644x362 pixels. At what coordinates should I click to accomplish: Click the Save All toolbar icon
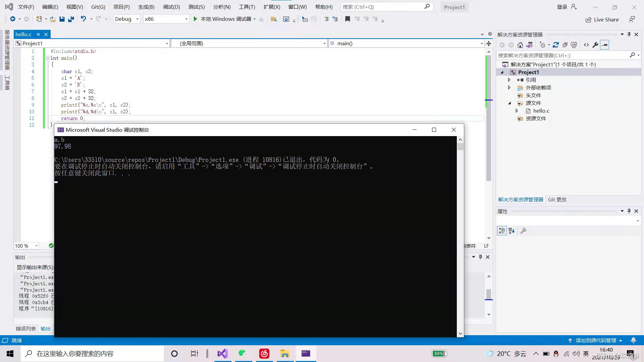coord(71,19)
